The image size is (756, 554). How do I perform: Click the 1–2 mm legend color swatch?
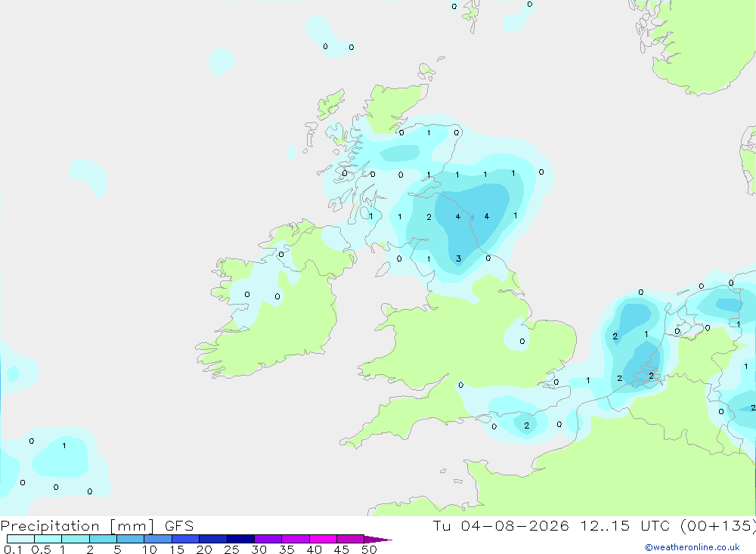pos(76,539)
